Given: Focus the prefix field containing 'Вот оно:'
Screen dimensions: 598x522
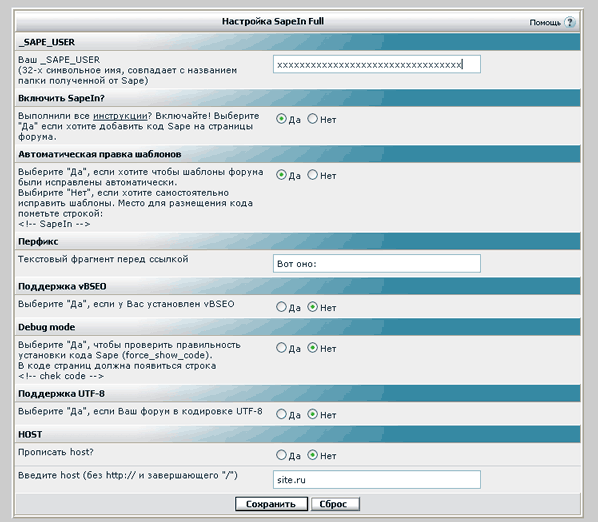Looking at the screenshot, I should point(377,264).
